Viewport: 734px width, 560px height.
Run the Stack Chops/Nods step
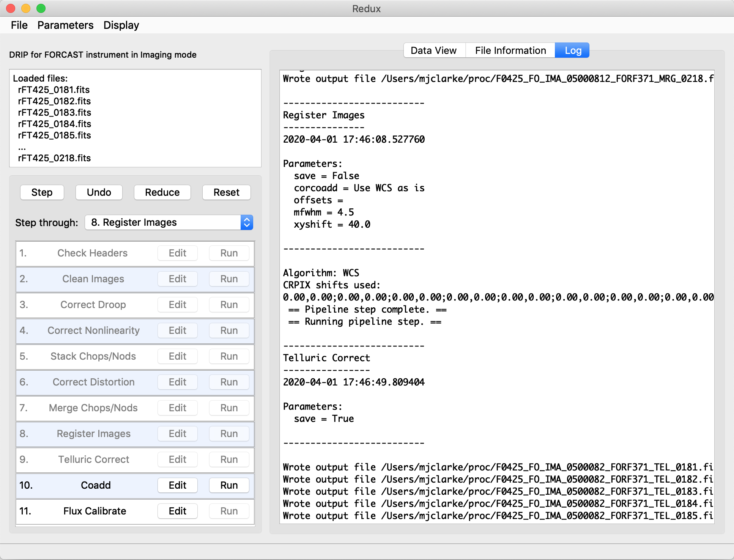click(229, 356)
